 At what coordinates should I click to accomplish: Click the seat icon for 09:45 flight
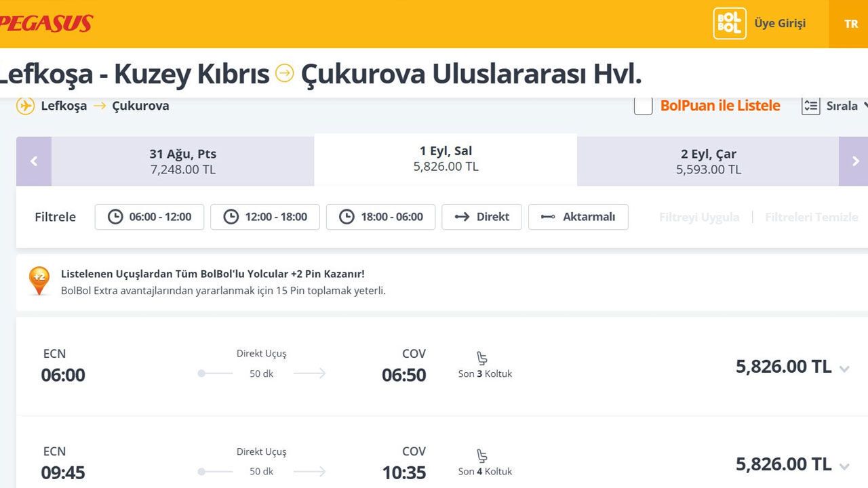[482, 455]
